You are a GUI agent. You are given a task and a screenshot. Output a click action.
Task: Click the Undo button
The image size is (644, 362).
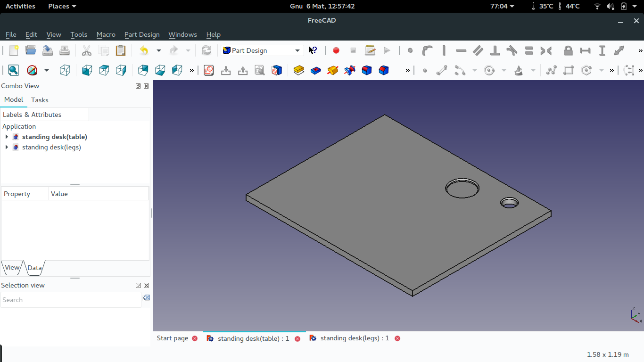(144, 50)
